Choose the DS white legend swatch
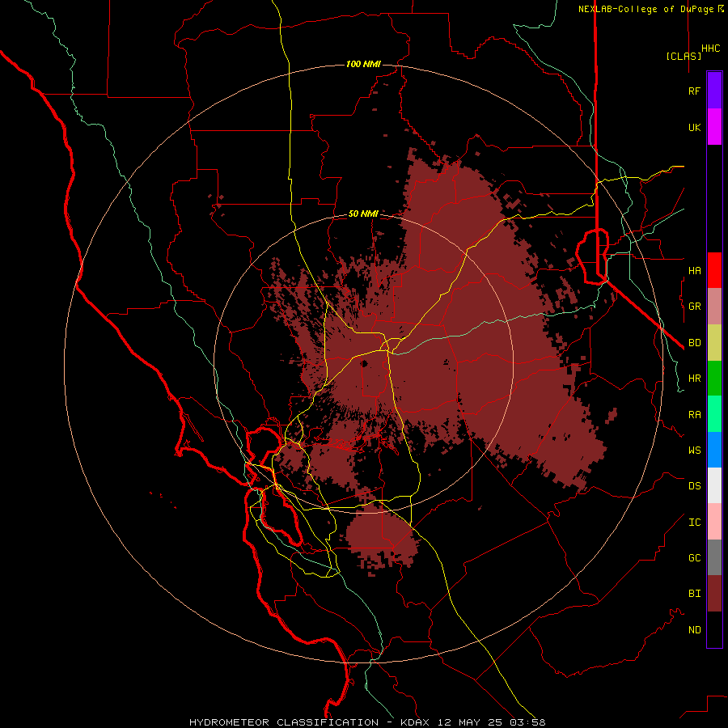The height and width of the screenshot is (728, 728). point(714,485)
